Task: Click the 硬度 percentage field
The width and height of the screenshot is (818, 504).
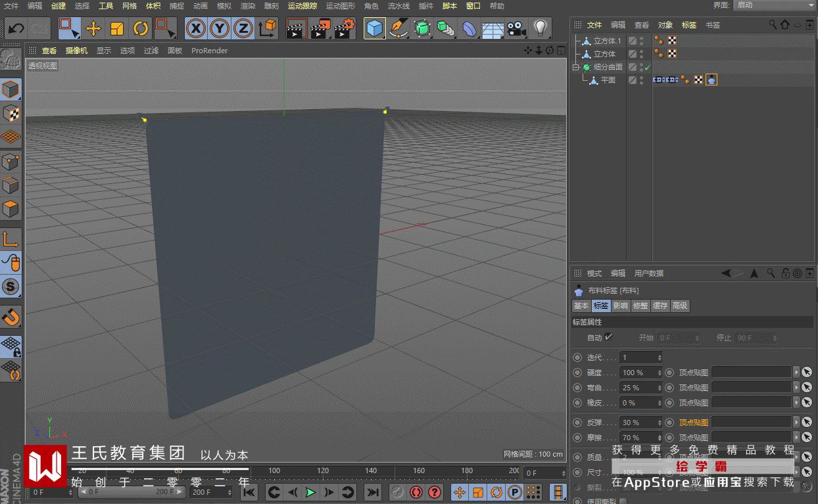Action: point(641,373)
